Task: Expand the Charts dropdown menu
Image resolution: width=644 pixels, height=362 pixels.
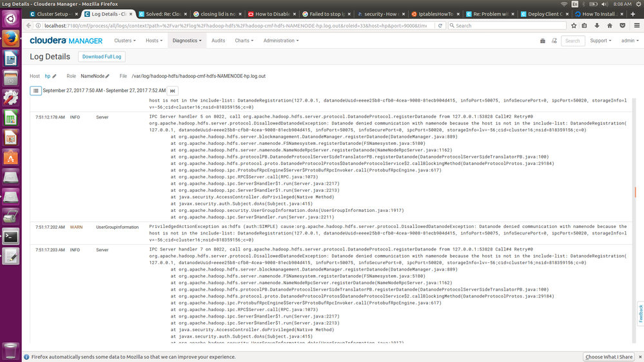Action: coord(244,41)
